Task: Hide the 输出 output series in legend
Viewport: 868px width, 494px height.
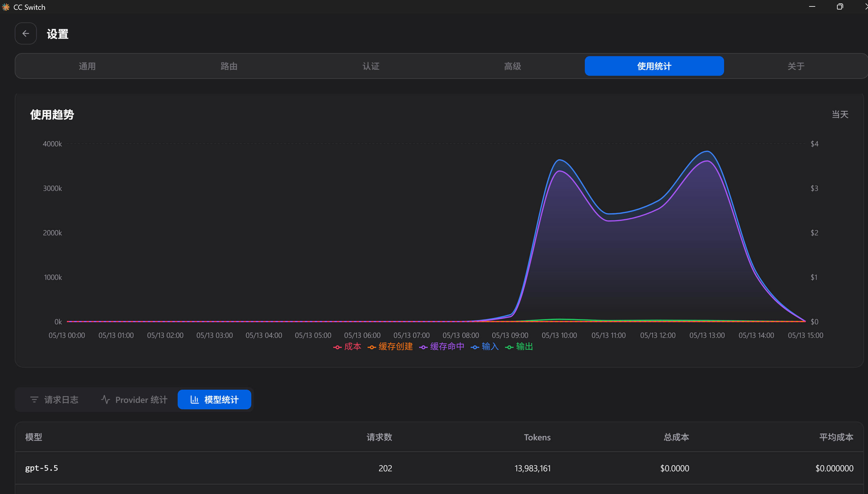Action: (519, 347)
